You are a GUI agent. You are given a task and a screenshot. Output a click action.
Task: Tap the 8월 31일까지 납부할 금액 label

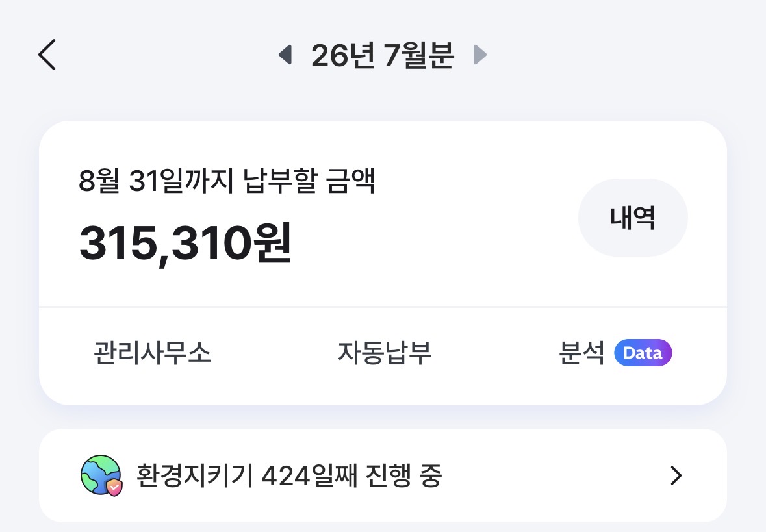[227, 181]
